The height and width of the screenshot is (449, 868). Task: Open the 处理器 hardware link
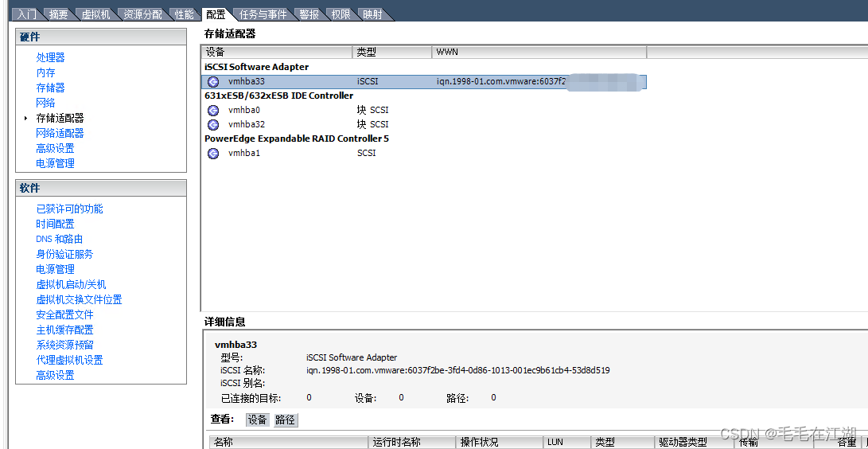[50, 57]
